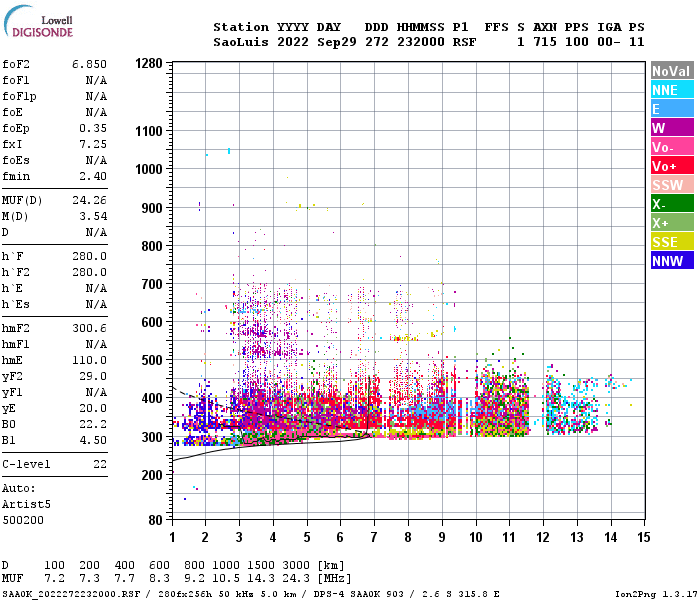Viewport: 700px width, 600px height.
Task: Click the SaoLuis station name
Action: click(241, 42)
